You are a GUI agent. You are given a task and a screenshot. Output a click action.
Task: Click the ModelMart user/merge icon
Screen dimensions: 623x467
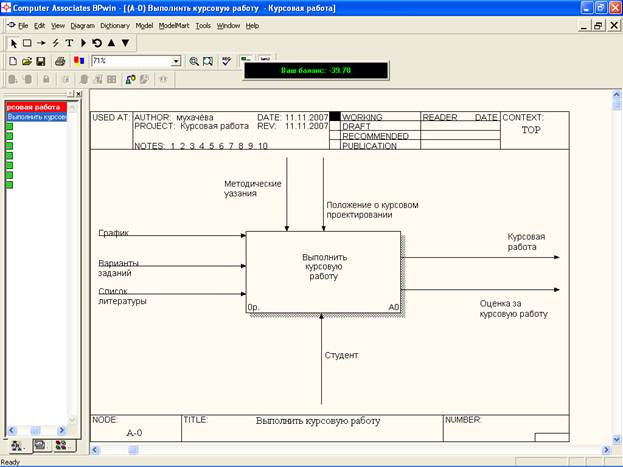click(130, 79)
